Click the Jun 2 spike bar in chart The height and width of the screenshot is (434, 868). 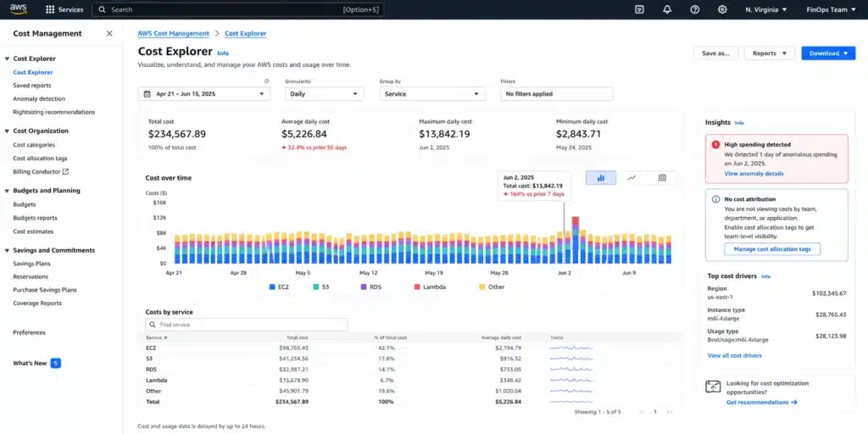pos(576,240)
